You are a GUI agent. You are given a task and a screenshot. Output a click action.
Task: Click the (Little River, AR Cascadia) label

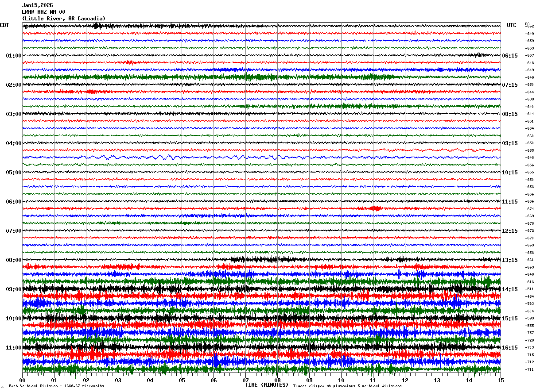tap(64, 19)
